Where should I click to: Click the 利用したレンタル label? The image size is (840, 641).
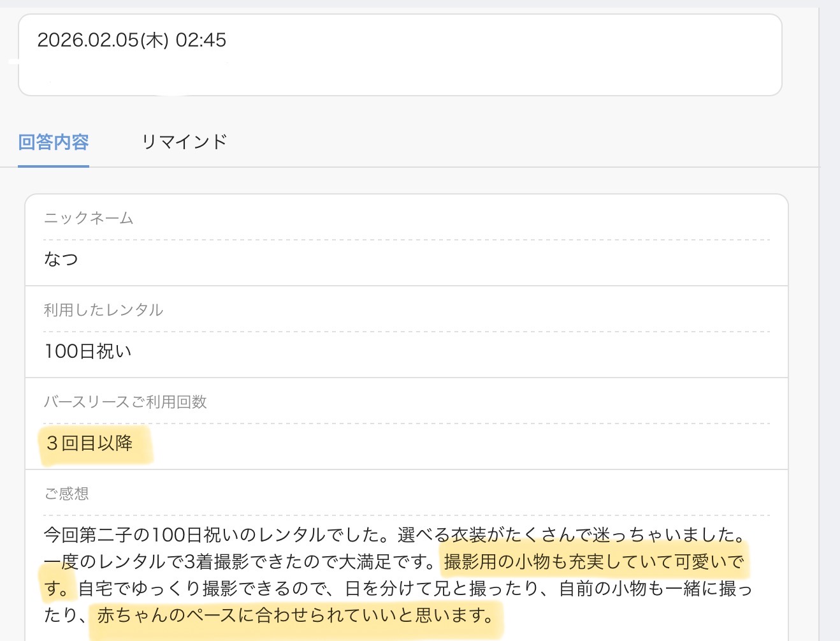click(103, 310)
